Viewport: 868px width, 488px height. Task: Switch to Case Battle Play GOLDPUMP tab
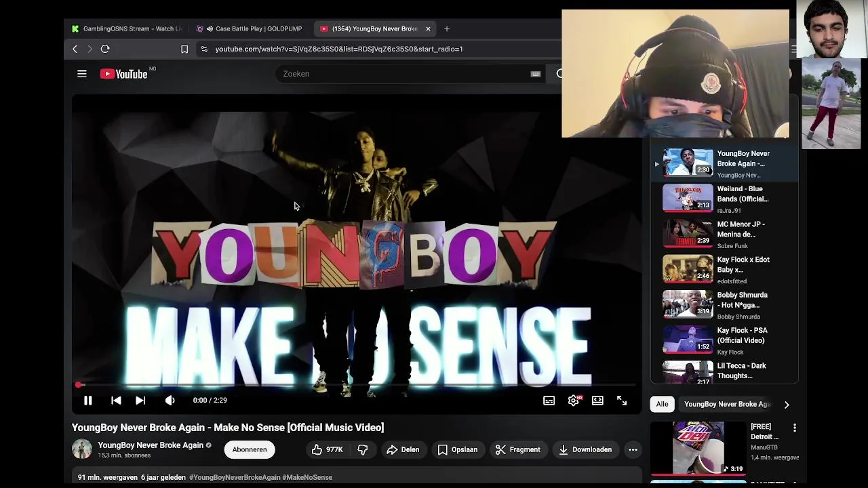coord(250,28)
